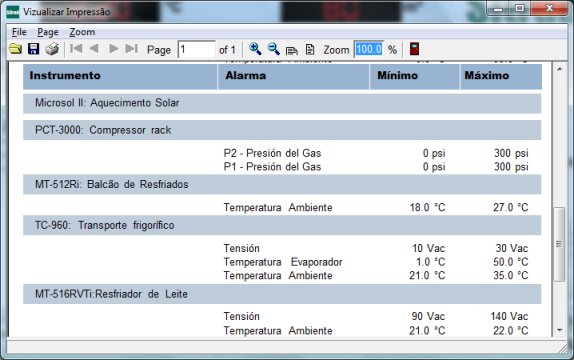Fit whole page icon in toolbar
This screenshot has height=360, width=574.
coord(310,49)
